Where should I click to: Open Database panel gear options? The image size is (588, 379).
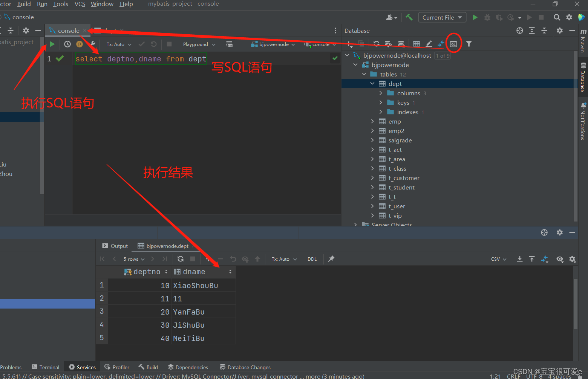pos(560,31)
